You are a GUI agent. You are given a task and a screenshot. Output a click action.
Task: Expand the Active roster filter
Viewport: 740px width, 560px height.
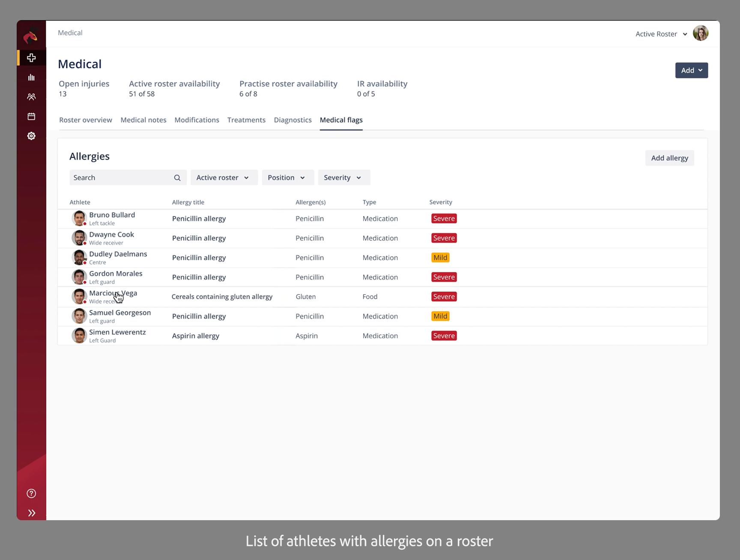pyautogui.click(x=224, y=178)
